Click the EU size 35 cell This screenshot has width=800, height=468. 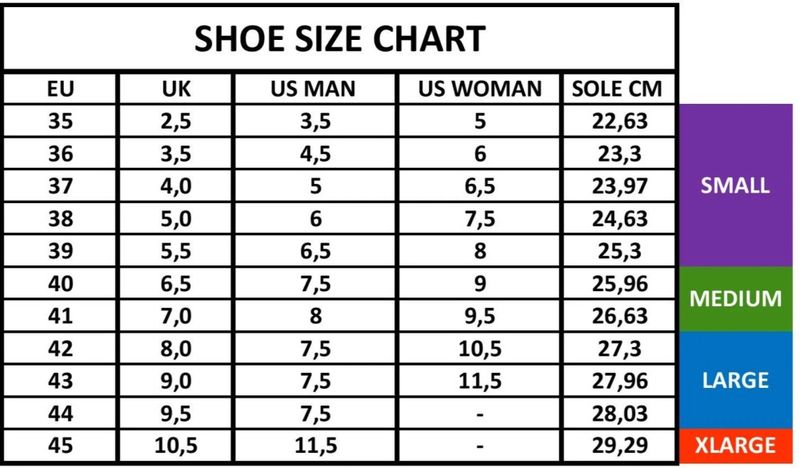61,122
